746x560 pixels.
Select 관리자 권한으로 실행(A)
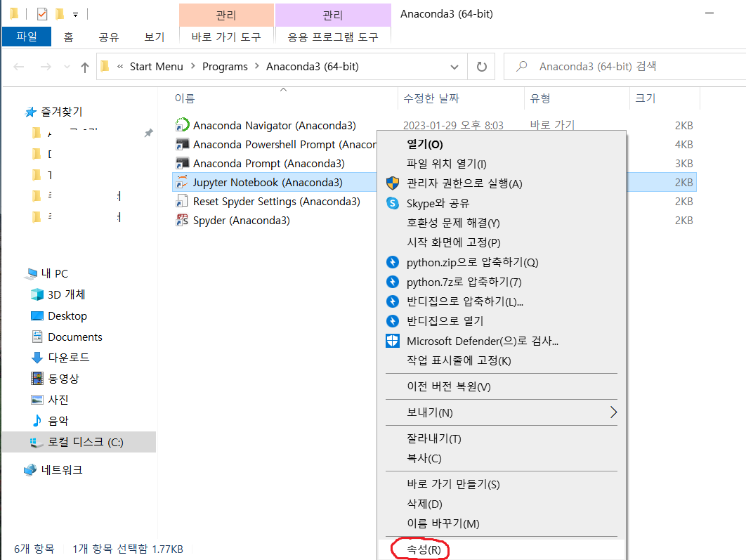coord(502,183)
